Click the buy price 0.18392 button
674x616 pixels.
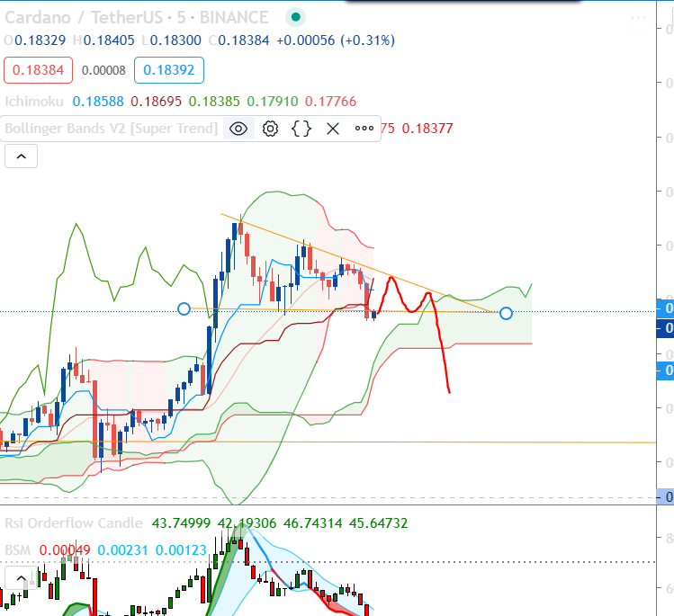pyautogui.click(x=169, y=70)
